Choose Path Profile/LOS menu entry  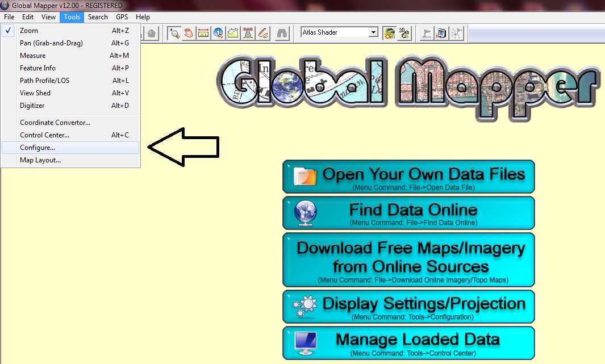pyautogui.click(x=70, y=81)
